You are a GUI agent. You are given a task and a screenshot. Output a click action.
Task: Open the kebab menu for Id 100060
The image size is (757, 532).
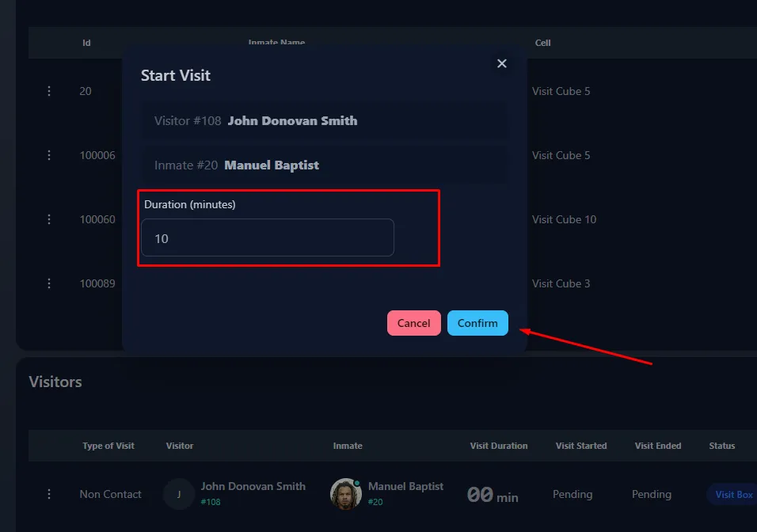coord(49,219)
